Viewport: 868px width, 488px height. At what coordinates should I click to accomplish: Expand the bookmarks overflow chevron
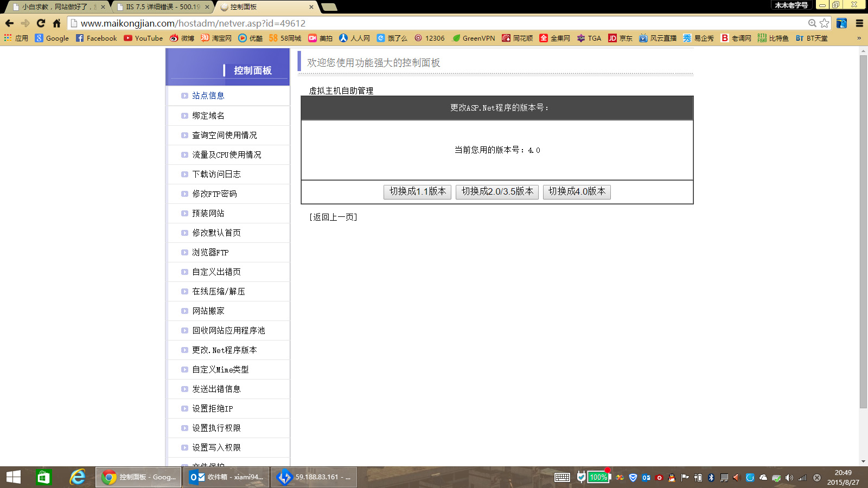(x=859, y=38)
